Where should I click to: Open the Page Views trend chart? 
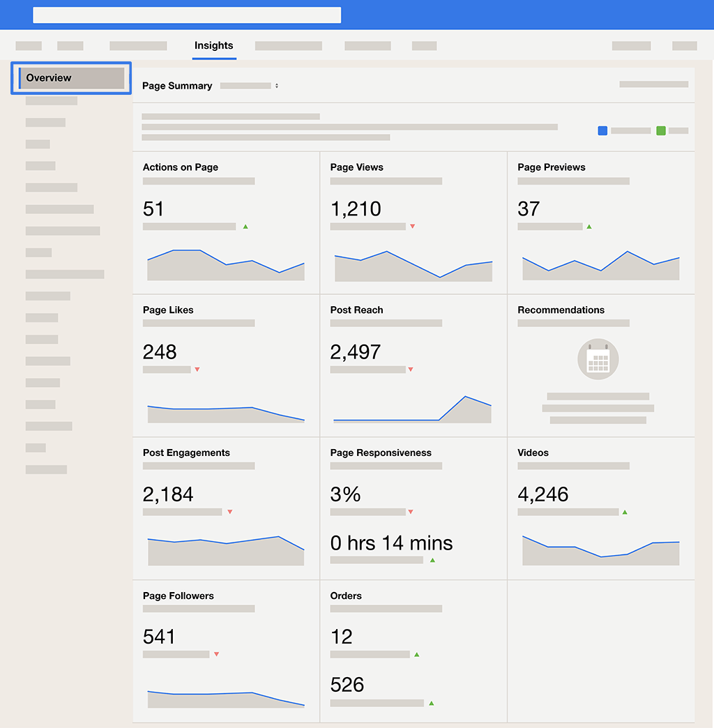click(x=413, y=266)
